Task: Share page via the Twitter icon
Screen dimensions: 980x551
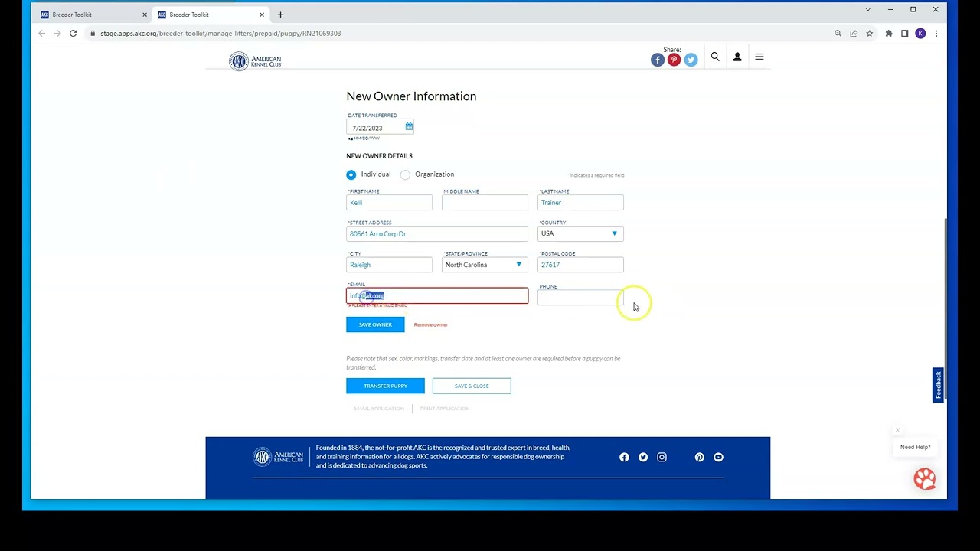Action: (691, 60)
